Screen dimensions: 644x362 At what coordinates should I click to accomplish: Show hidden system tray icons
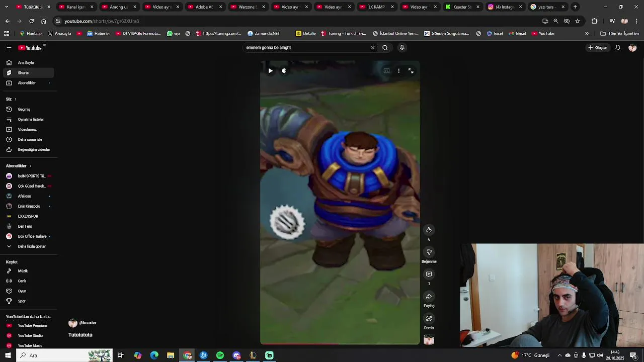(x=559, y=355)
